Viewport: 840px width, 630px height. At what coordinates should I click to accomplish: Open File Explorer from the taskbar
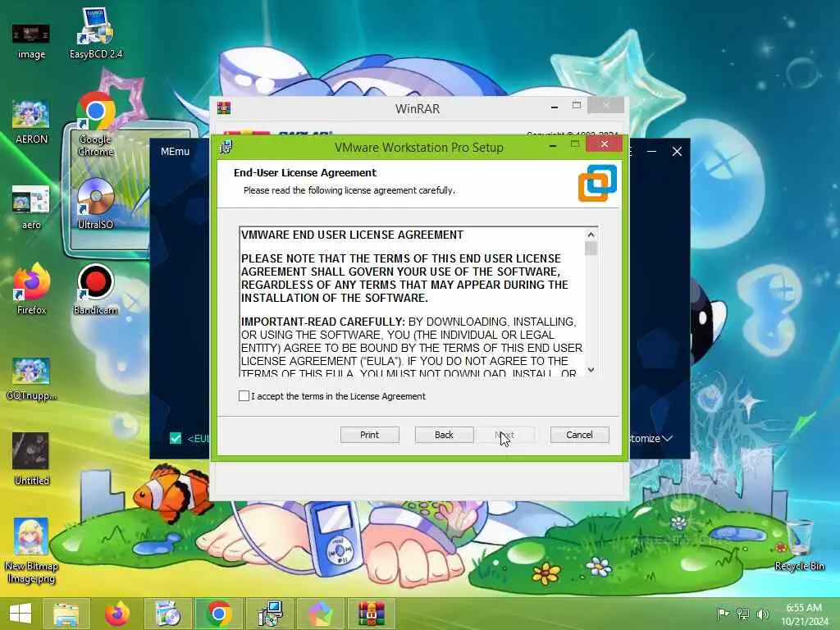(x=66, y=614)
